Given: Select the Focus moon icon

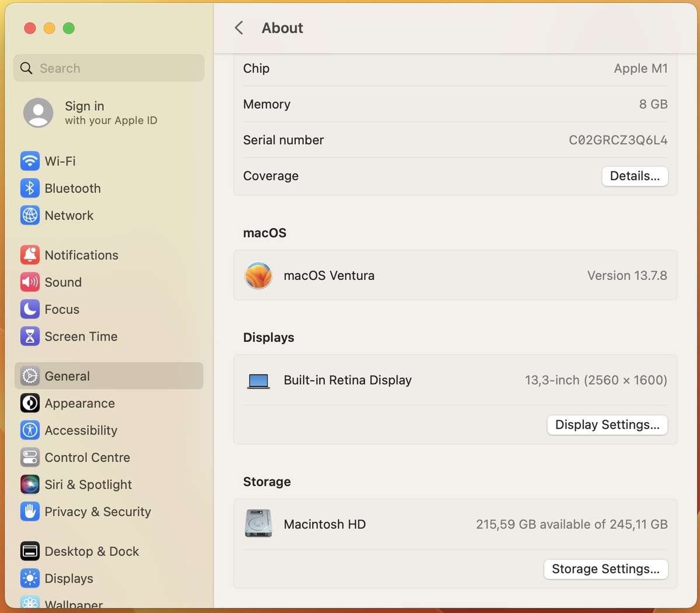Looking at the screenshot, I should pyautogui.click(x=30, y=309).
